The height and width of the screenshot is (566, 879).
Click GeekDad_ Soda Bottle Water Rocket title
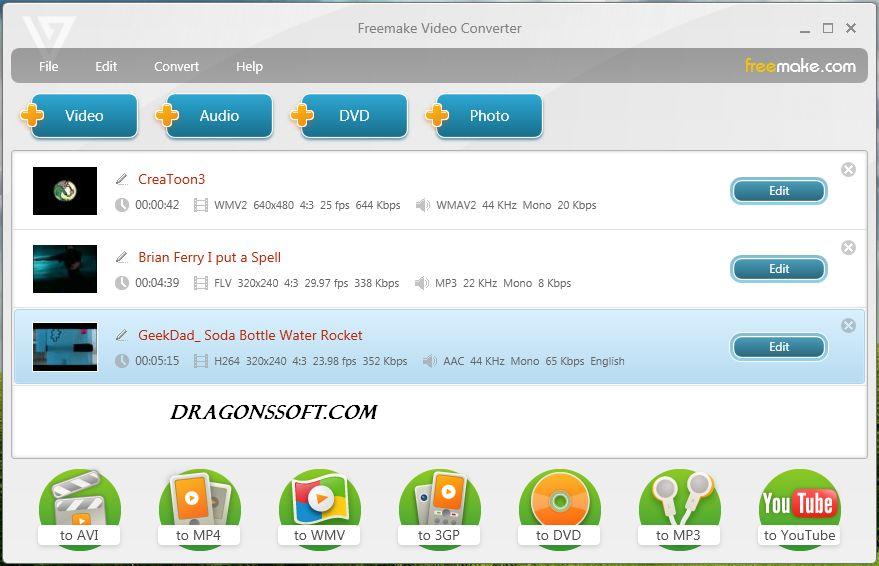click(251, 335)
